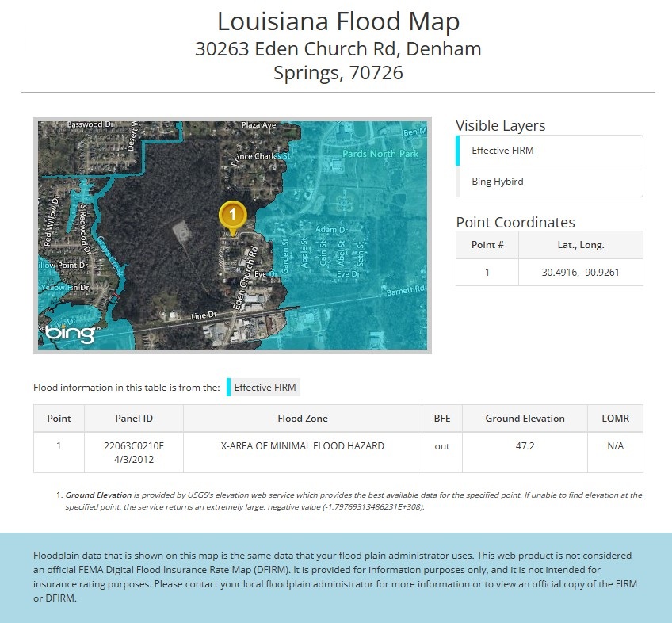Select the Effective FIRM layer

(502, 151)
